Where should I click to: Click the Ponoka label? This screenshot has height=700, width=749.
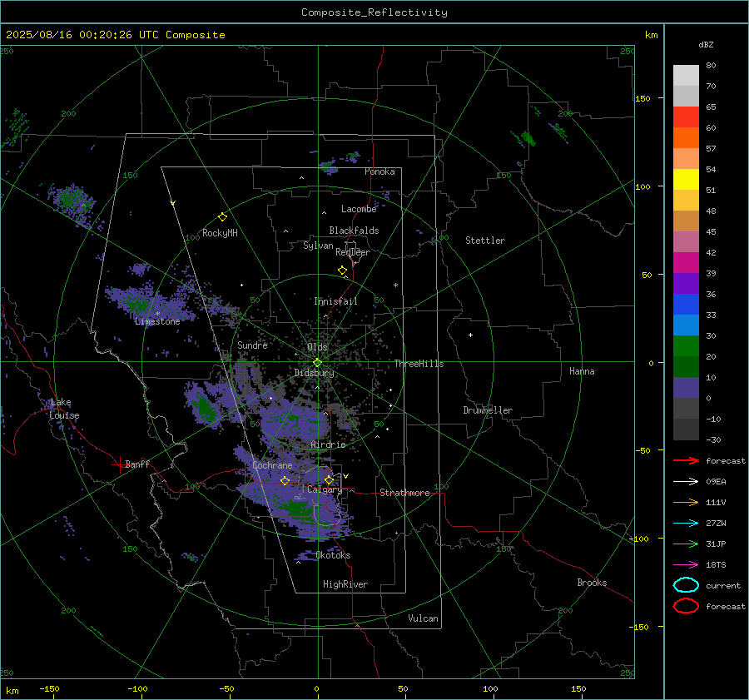(379, 172)
